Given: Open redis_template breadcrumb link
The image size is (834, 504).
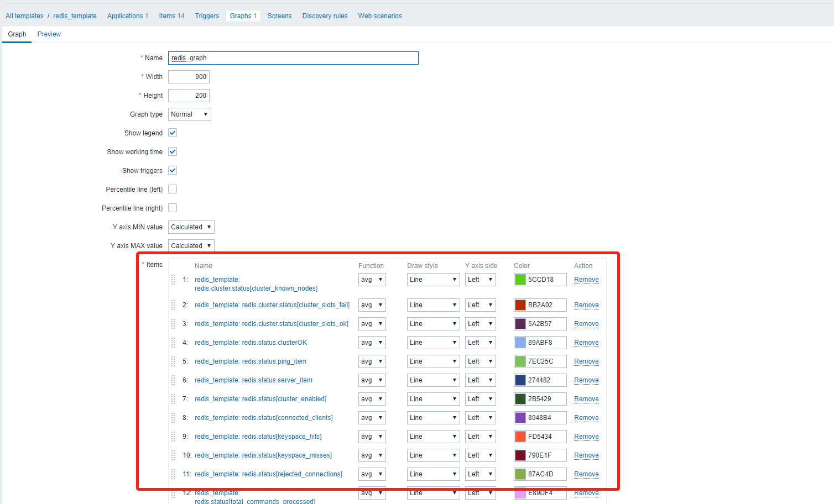Looking at the screenshot, I should tap(75, 16).
